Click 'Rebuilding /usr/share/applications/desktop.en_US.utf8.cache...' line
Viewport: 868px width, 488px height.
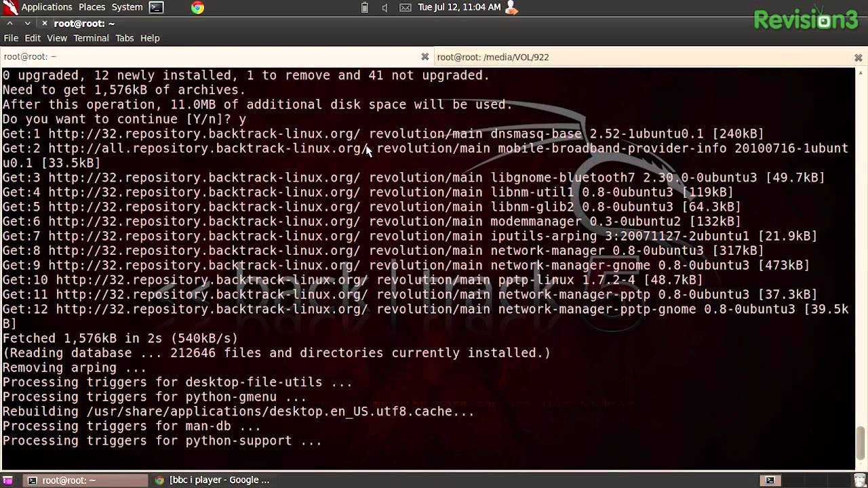(238, 411)
